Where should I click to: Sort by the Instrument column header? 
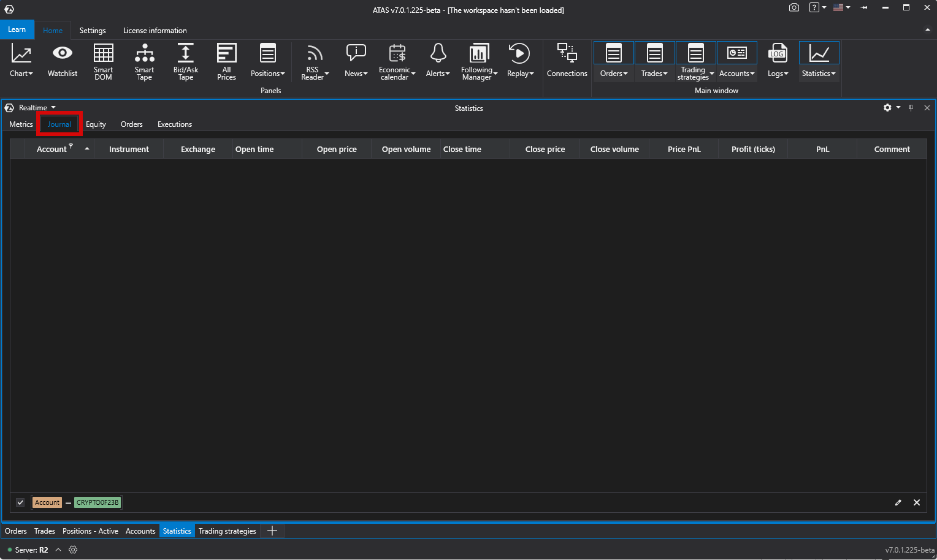tap(129, 149)
